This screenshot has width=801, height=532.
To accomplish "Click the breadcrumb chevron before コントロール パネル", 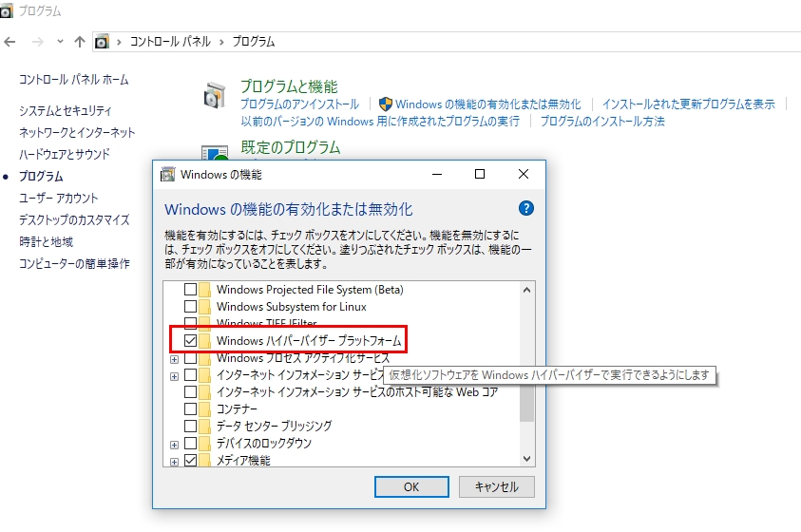I will point(119,42).
